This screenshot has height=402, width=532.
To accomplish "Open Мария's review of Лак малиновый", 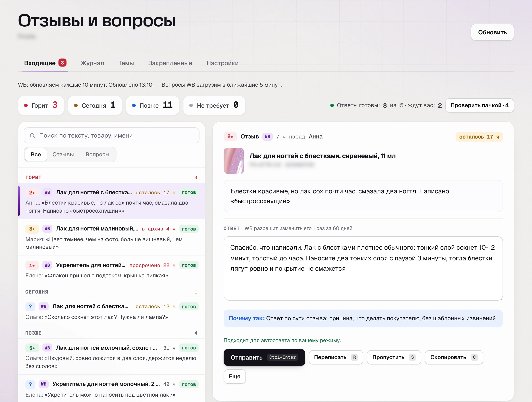I will pyautogui.click(x=112, y=238).
